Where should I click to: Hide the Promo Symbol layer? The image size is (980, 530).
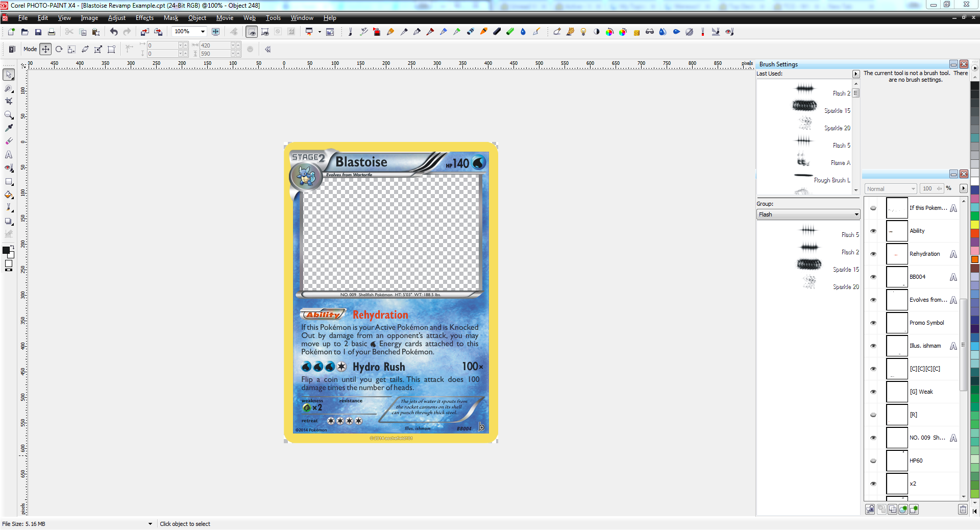[873, 323]
